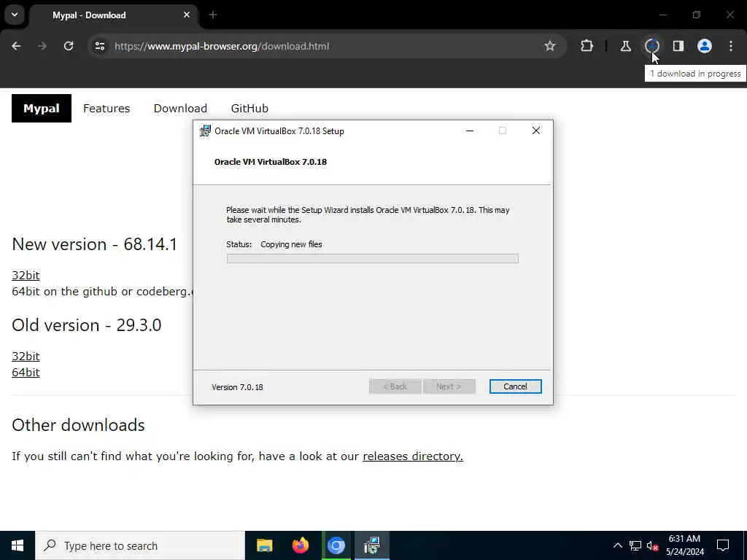Open the profile avatar menu
This screenshot has height=560, width=747.
point(705,46)
